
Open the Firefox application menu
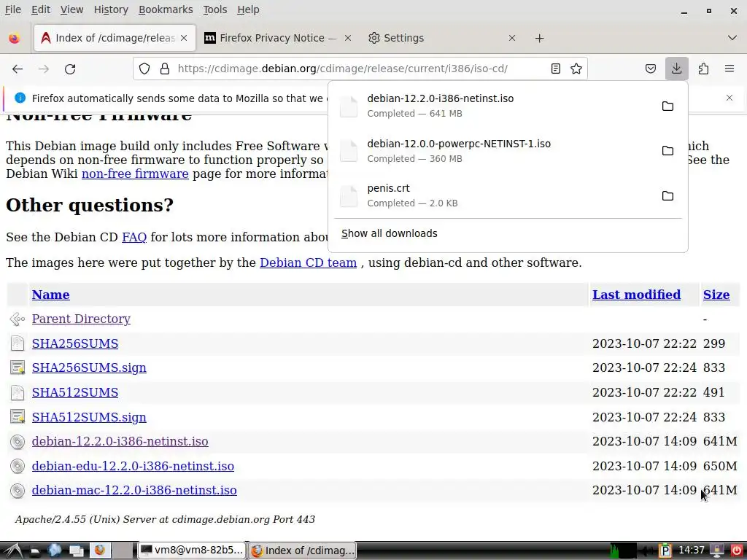point(729,69)
